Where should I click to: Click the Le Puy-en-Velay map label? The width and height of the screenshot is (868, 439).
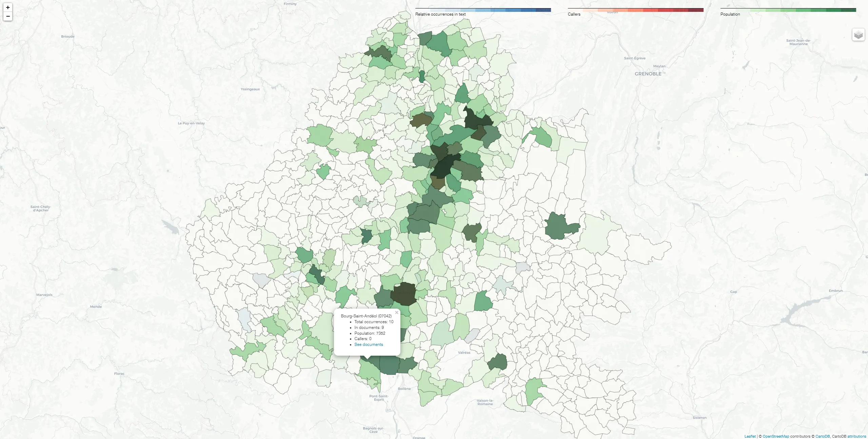[191, 123]
